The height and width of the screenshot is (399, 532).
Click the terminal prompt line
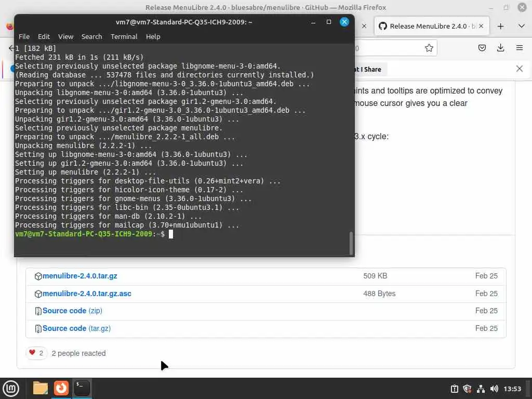[94, 234]
